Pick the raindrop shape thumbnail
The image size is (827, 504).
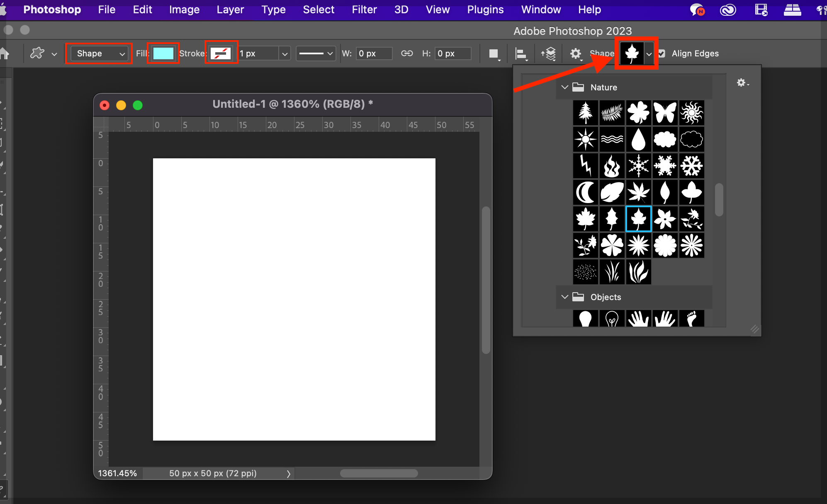(638, 139)
